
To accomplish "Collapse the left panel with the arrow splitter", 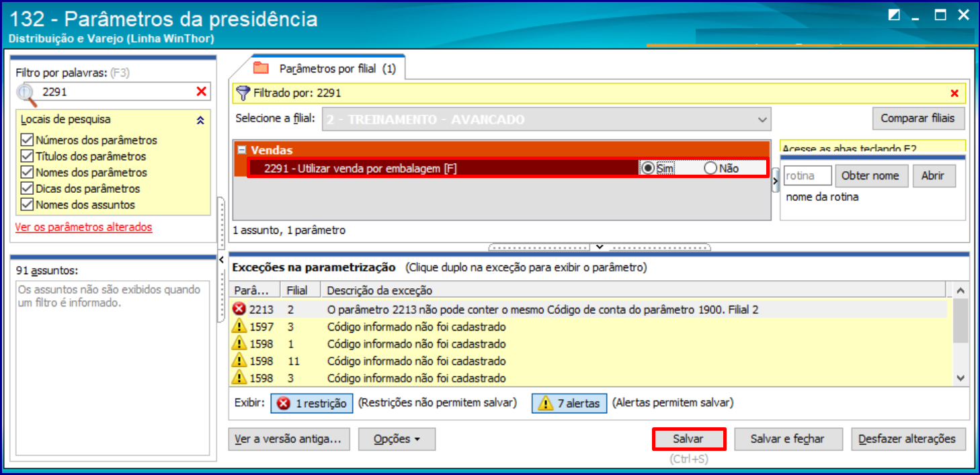I will click(222, 259).
